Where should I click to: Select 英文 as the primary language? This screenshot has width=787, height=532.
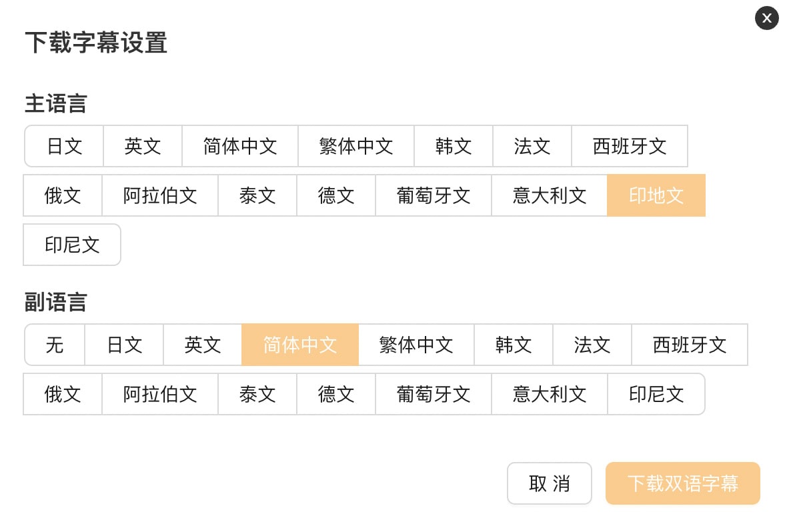click(142, 146)
